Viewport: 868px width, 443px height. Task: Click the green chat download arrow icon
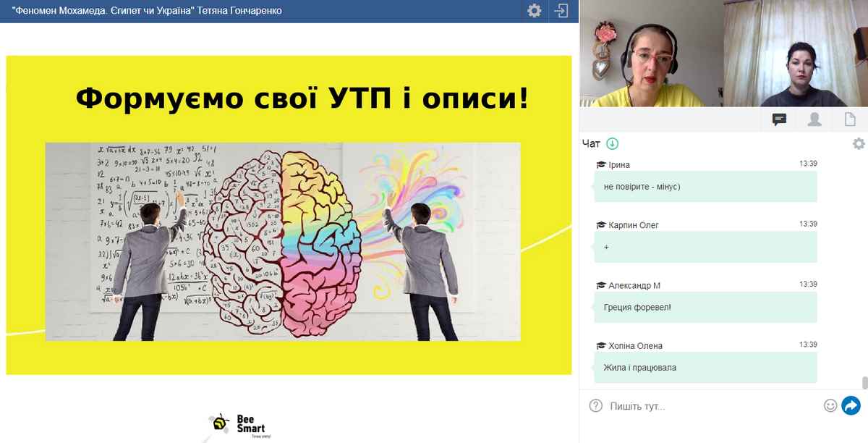click(x=612, y=143)
